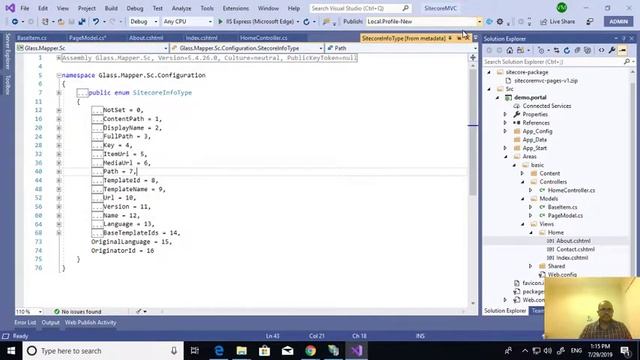The image size is (640, 360).
Task: Switch to the PageModel.cs tab
Action: coord(87,38)
